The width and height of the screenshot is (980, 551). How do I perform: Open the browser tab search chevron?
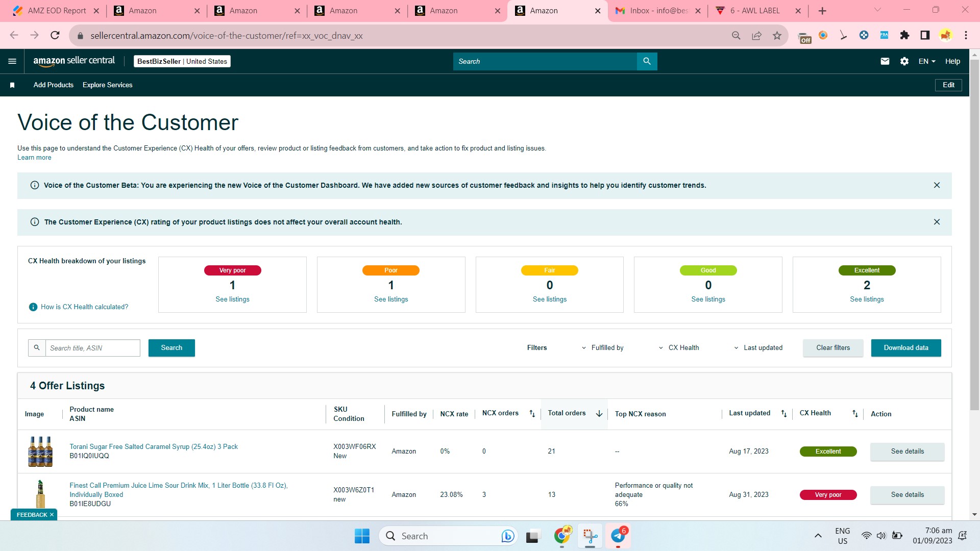(x=877, y=10)
